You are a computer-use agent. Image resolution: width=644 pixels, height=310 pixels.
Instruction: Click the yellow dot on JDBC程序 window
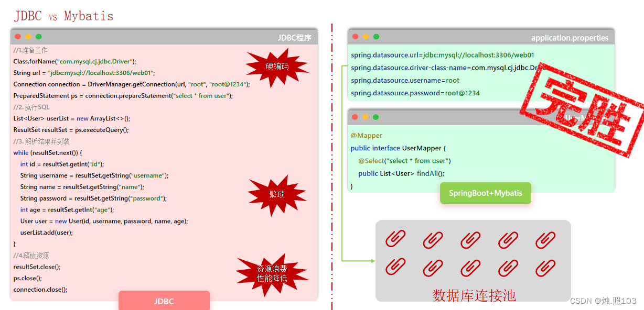[x=28, y=37]
